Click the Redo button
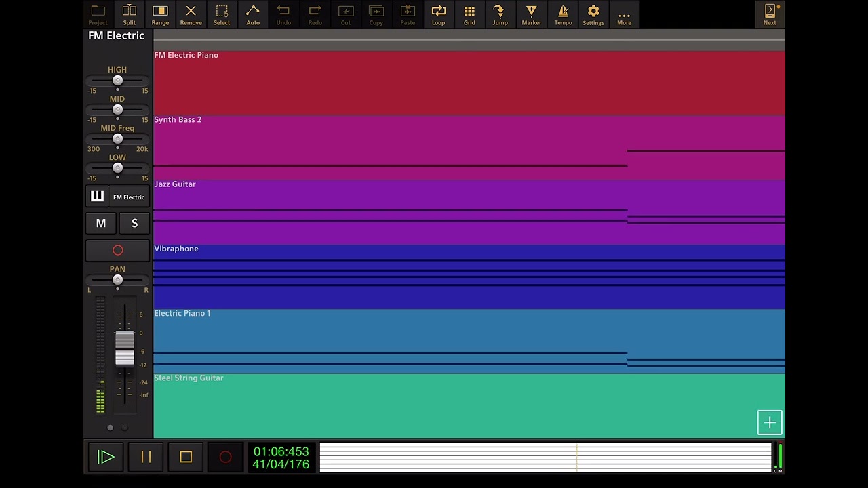The height and width of the screenshot is (488, 868). (x=315, y=14)
